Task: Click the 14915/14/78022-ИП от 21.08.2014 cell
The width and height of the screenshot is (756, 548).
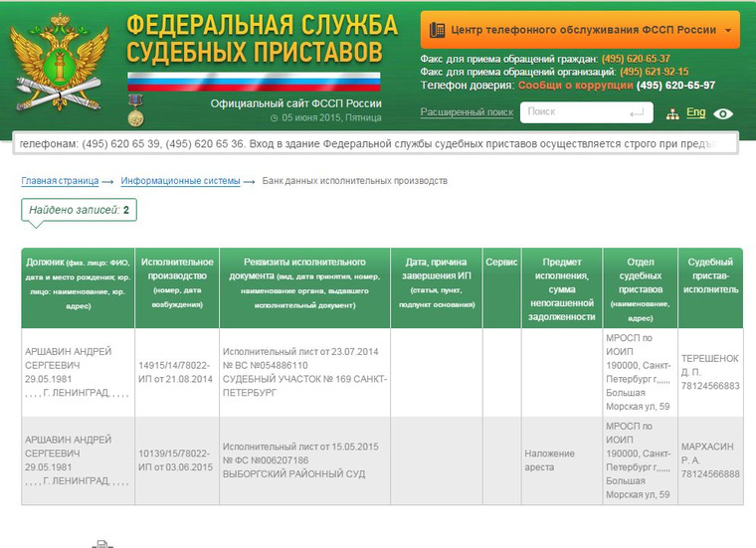Action: tap(177, 372)
